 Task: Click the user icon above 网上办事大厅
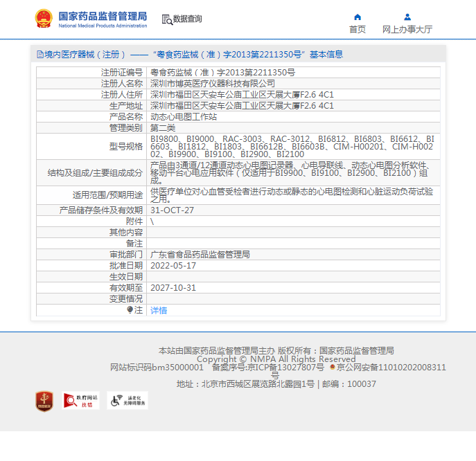[x=407, y=17]
